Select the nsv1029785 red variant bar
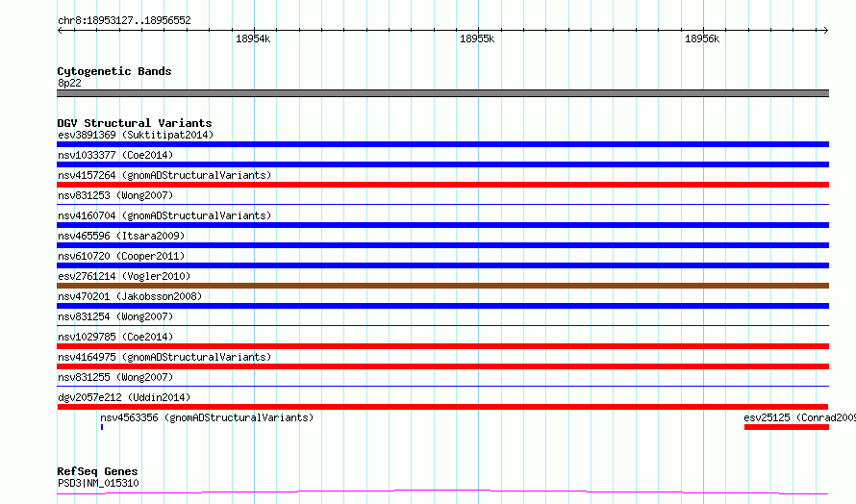The height and width of the screenshot is (504, 856). (x=442, y=346)
